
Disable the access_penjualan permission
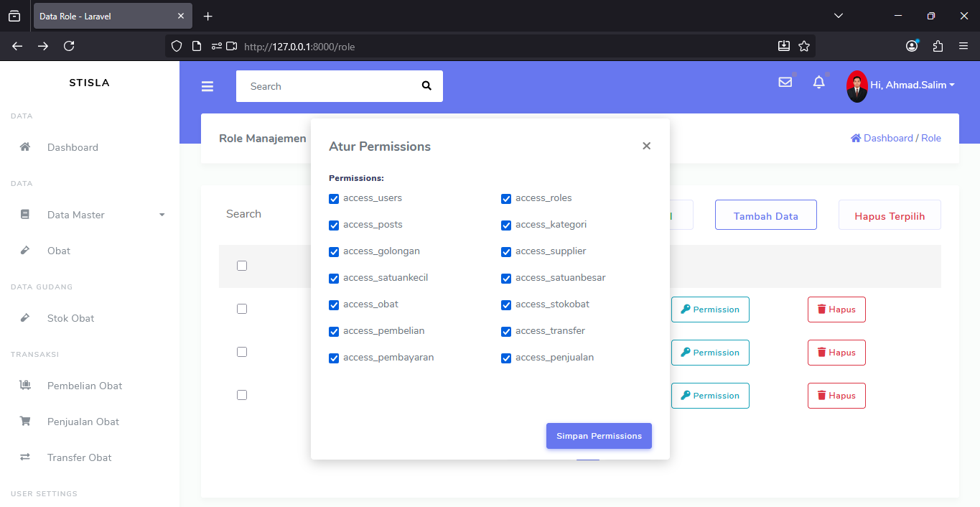[506, 358]
